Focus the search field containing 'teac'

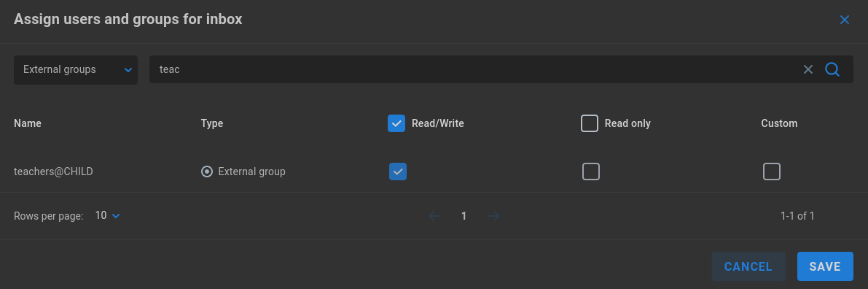(476, 69)
